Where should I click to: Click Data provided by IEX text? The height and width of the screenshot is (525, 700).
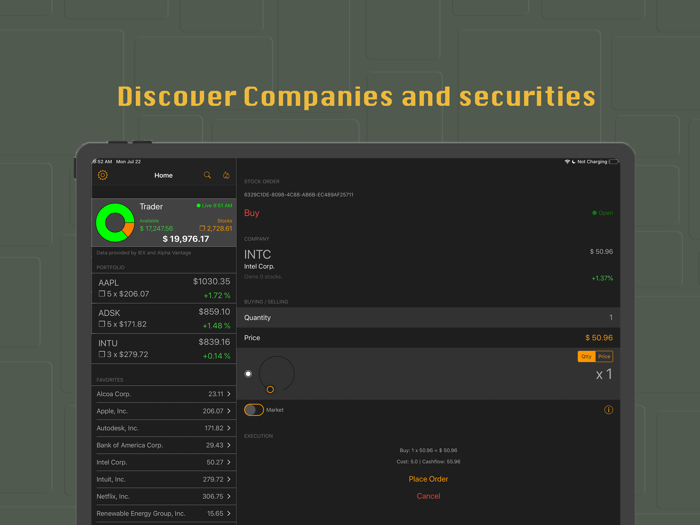click(x=144, y=253)
